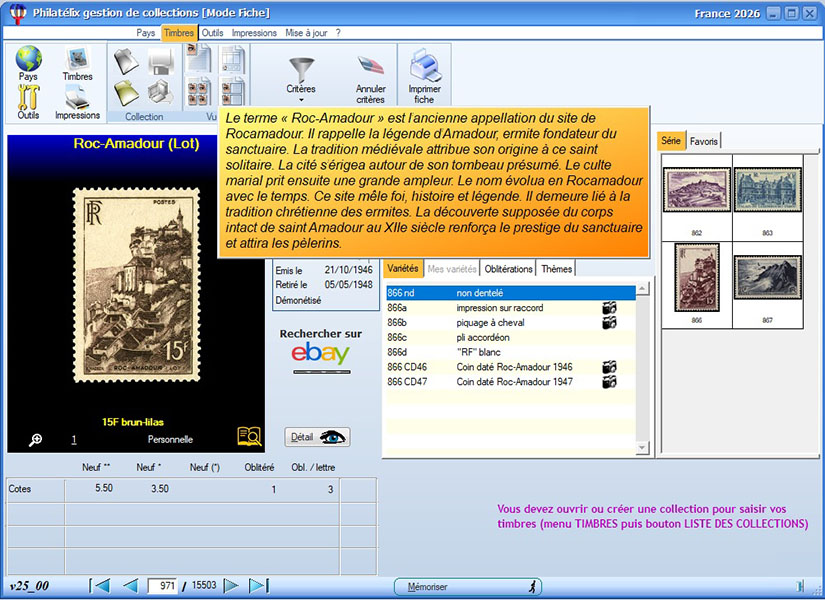Open the Outils tools icon

click(28, 99)
